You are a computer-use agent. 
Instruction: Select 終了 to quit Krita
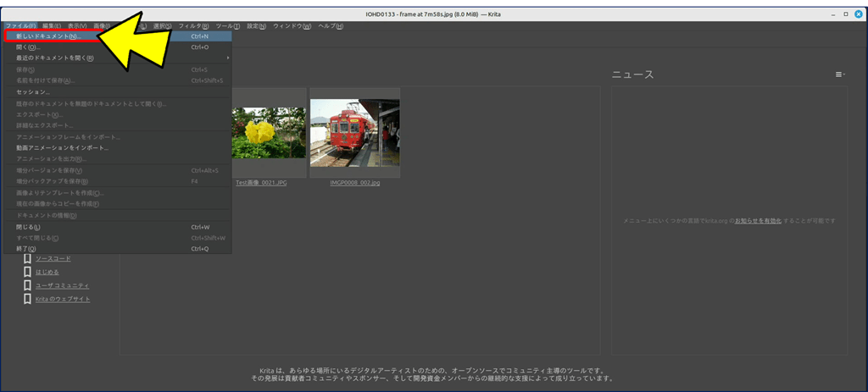coord(26,249)
